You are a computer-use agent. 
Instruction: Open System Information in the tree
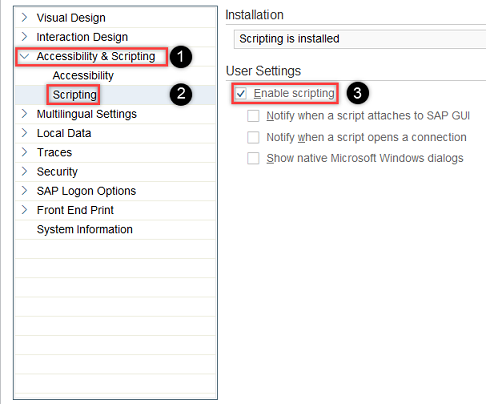[x=85, y=229]
